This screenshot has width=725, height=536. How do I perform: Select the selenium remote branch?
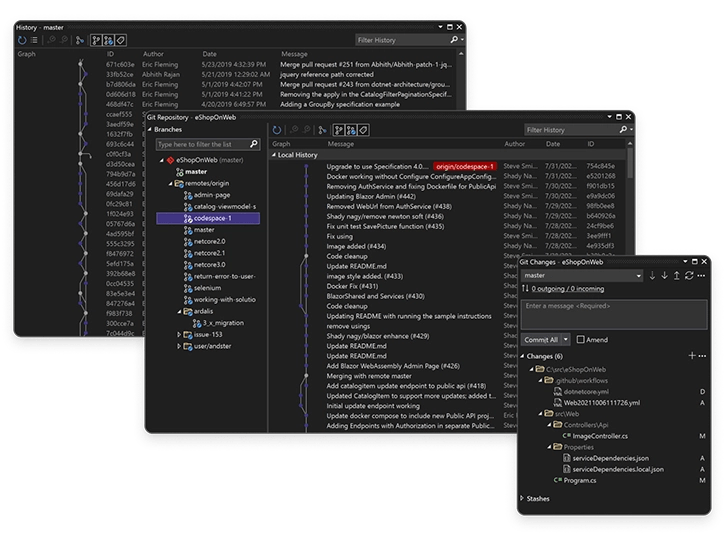point(207,288)
